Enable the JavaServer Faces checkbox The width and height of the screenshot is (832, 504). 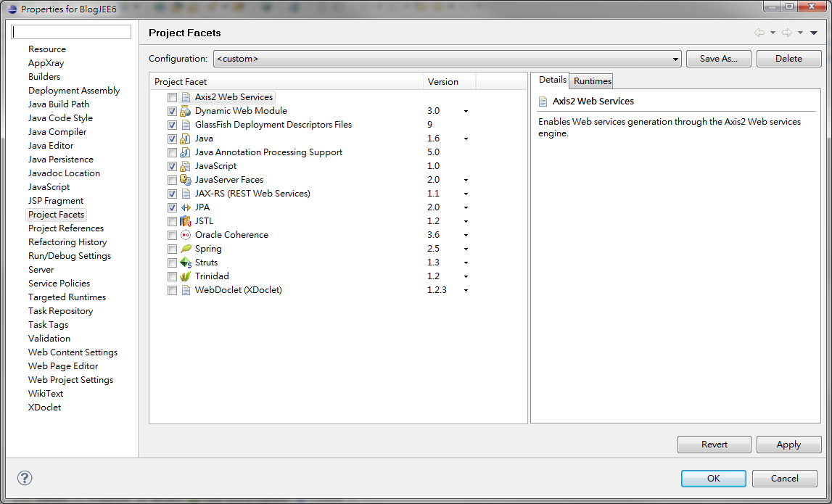coord(172,181)
